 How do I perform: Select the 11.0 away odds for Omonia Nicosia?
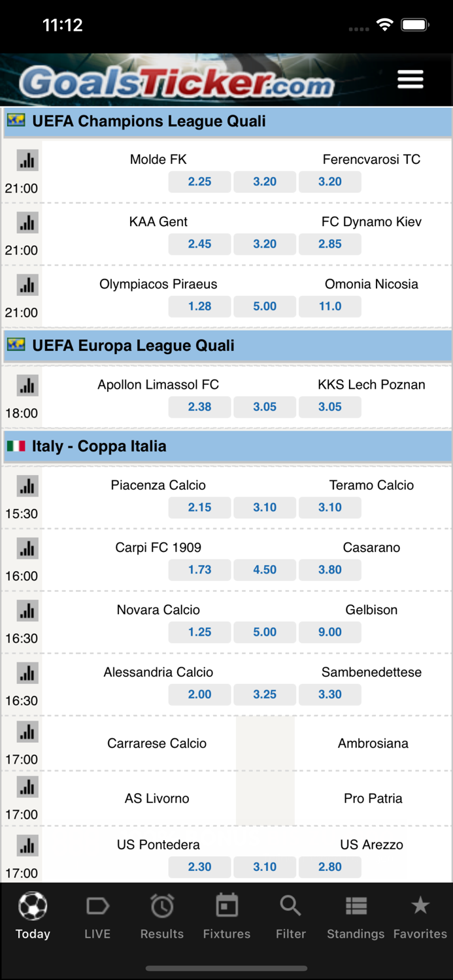(330, 306)
